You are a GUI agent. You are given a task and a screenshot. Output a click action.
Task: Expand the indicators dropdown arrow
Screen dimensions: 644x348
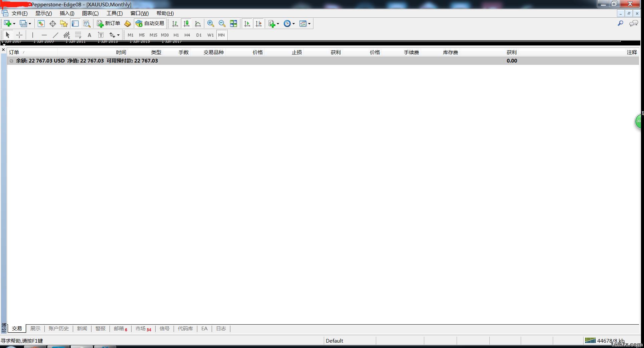[x=278, y=24]
